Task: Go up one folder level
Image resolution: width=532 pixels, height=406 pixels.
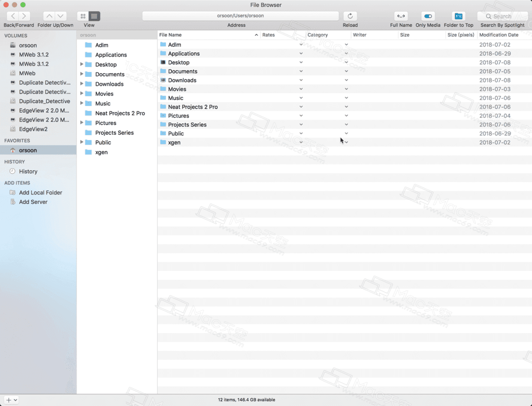Action: [48, 16]
